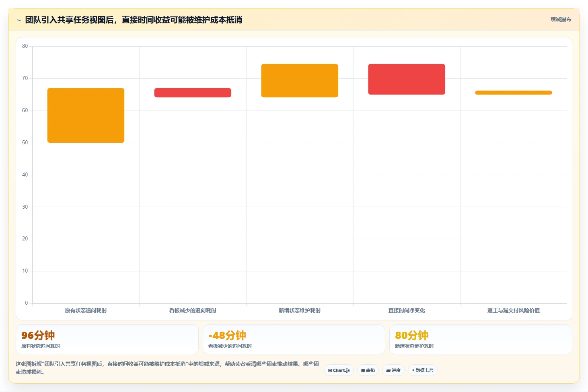The width and height of the screenshot is (588, 392).
Task: Open the 96分钟 data card
Action: [x=107, y=339]
